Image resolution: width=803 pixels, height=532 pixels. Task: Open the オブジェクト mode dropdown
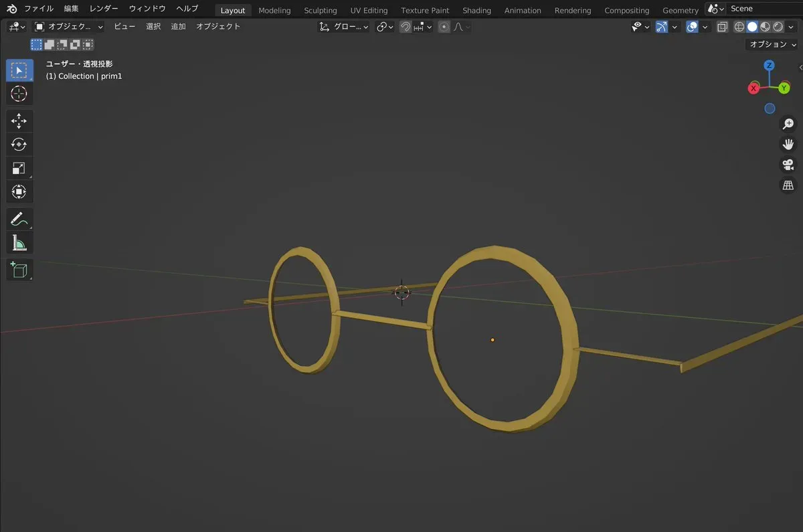[x=69, y=27]
